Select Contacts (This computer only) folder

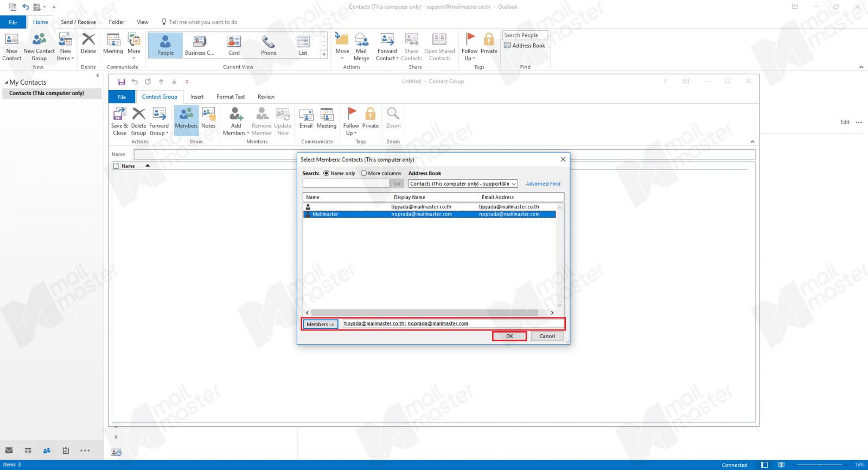(x=51, y=93)
